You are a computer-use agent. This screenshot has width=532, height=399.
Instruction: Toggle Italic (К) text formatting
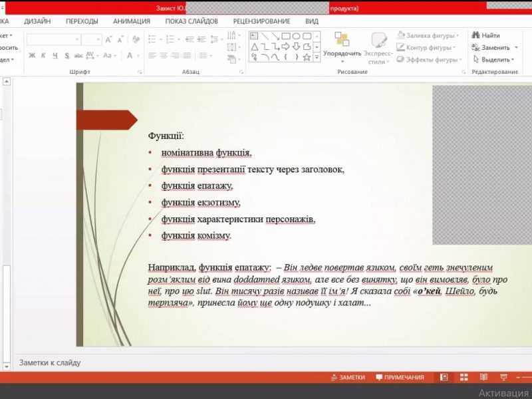[44, 56]
